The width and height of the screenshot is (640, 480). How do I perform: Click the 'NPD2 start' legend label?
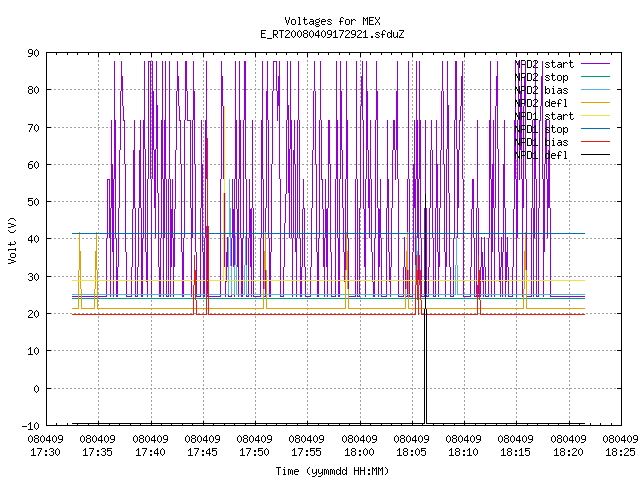tap(544, 64)
